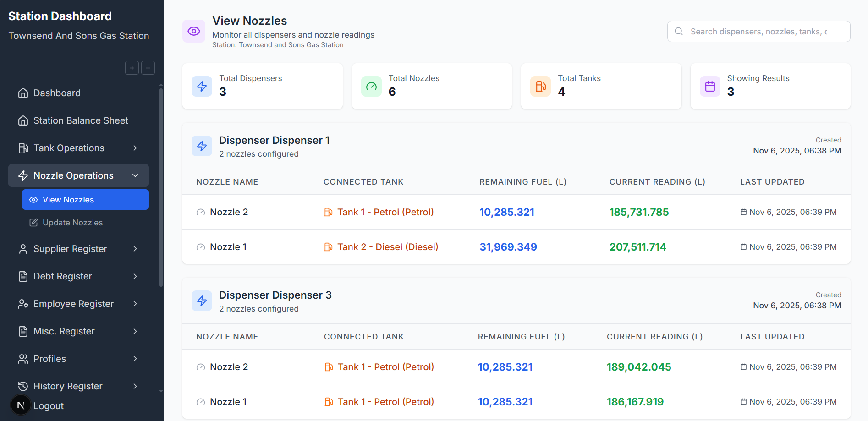Click the Dispenser 1 lightning bolt icon

202,146
